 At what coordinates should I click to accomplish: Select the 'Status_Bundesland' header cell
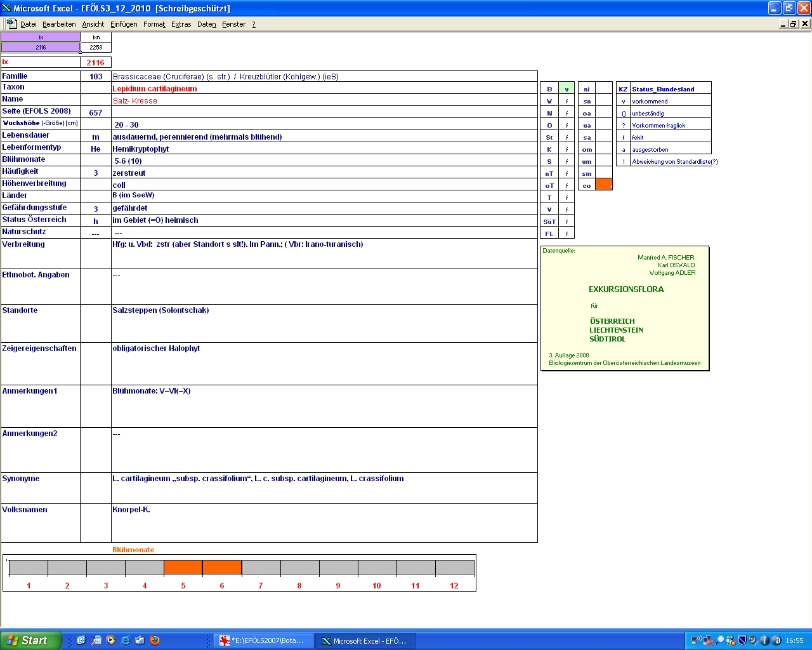click(x=671, y=88)
